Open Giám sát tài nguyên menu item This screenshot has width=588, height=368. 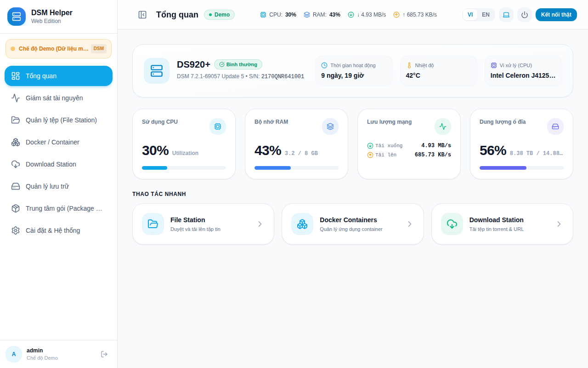(58, 98)
